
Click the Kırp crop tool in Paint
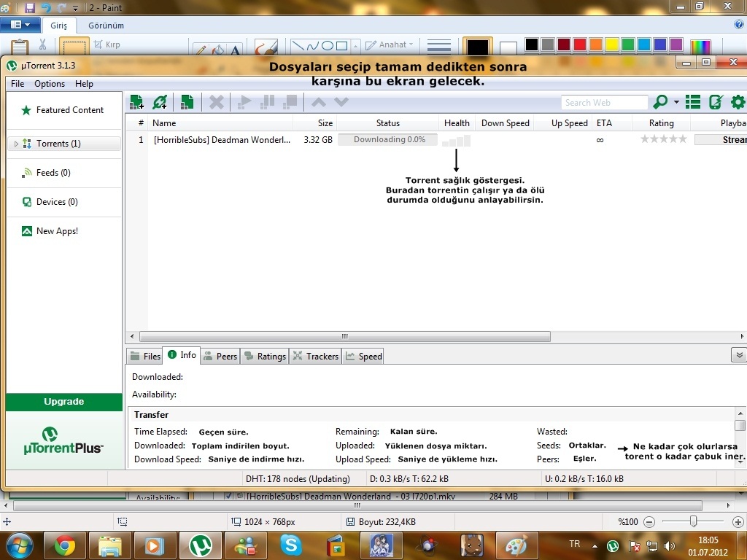point(107,44)
